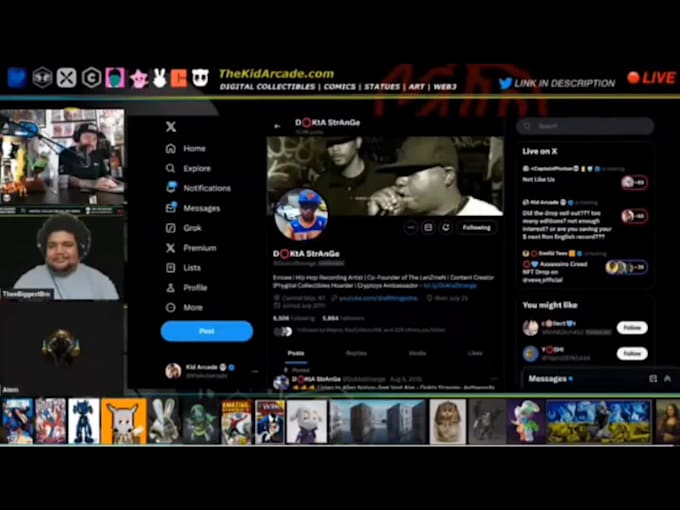Expand the Messages drawer chevron

(667, 379)
